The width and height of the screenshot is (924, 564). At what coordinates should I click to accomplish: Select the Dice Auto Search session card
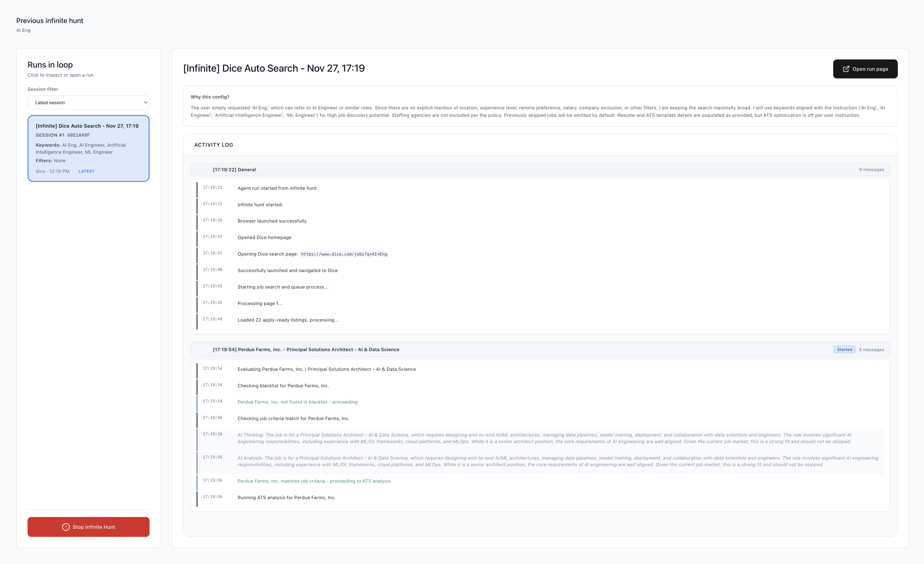click(89, 148)
